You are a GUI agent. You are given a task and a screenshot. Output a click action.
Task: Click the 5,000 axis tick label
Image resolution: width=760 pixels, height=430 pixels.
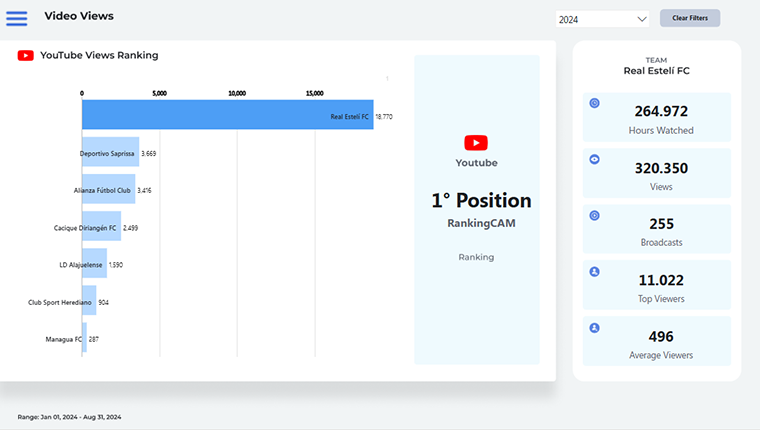point(159,94)
